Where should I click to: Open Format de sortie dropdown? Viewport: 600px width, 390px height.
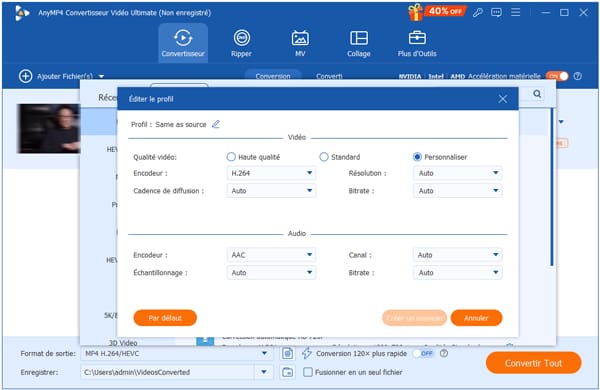(x=177, y=353)
